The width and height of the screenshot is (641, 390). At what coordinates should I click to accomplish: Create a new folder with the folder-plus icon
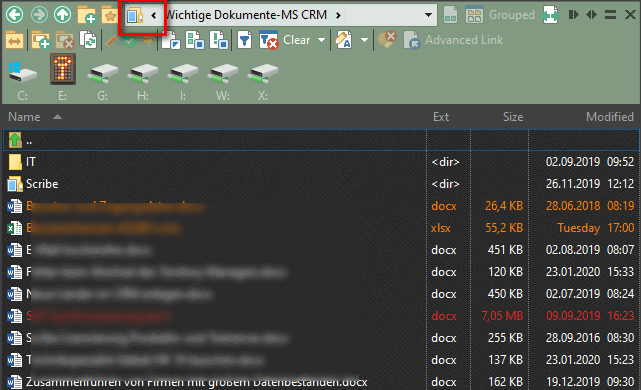pyautogui.click(x=86, y=15)
